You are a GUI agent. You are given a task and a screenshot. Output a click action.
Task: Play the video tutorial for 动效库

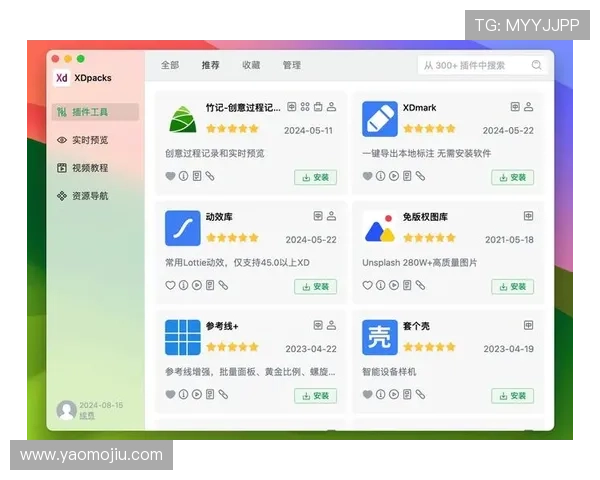tap(197, 285)
